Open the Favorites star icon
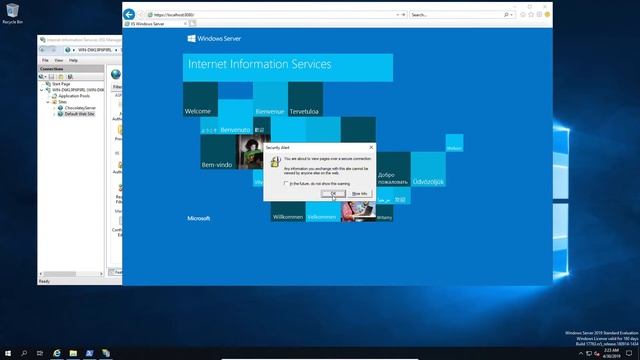This screenshot has height=360, width=640. pyautogui.click(x=531, y=15)
